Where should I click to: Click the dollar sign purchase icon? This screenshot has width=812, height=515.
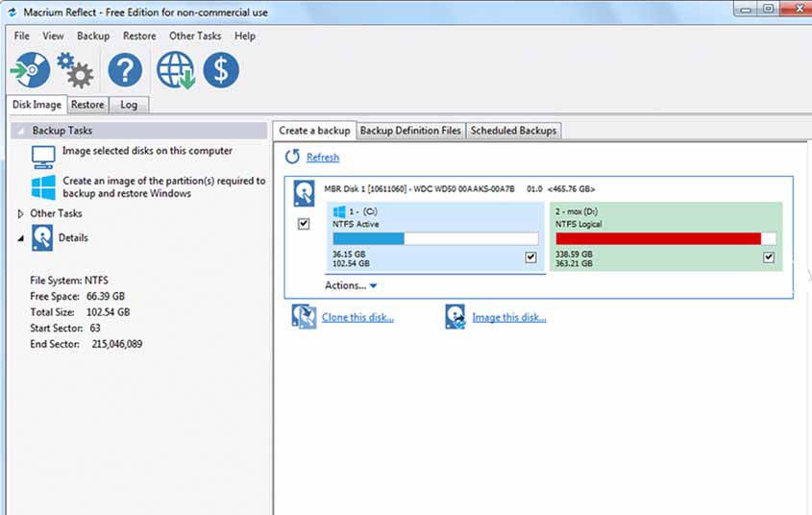coord(221,69)
